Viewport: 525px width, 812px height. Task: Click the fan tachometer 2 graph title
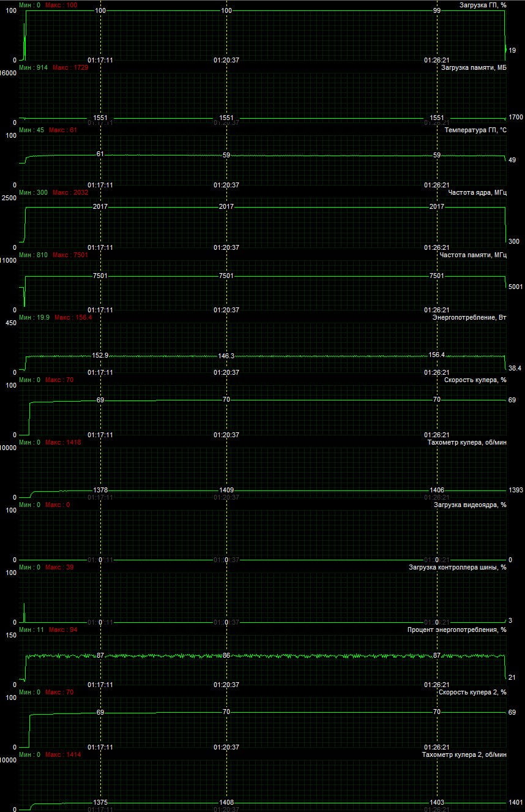(x=464, y=754)
